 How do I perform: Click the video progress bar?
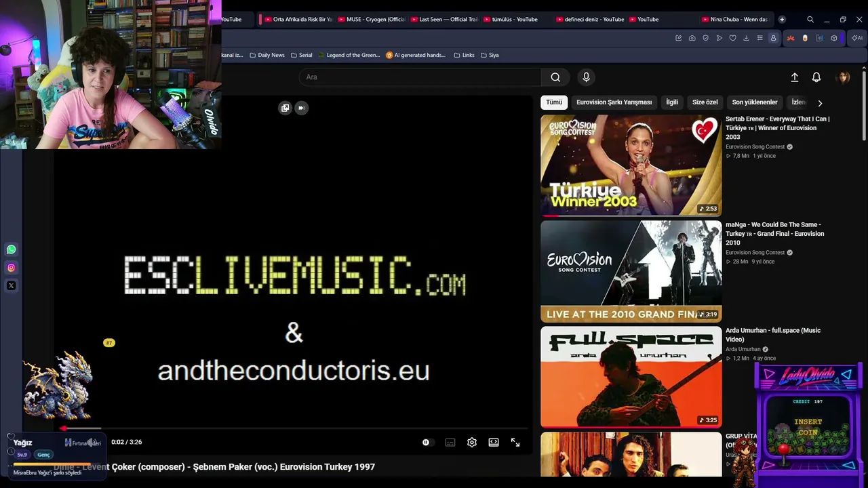coord(294,428)
